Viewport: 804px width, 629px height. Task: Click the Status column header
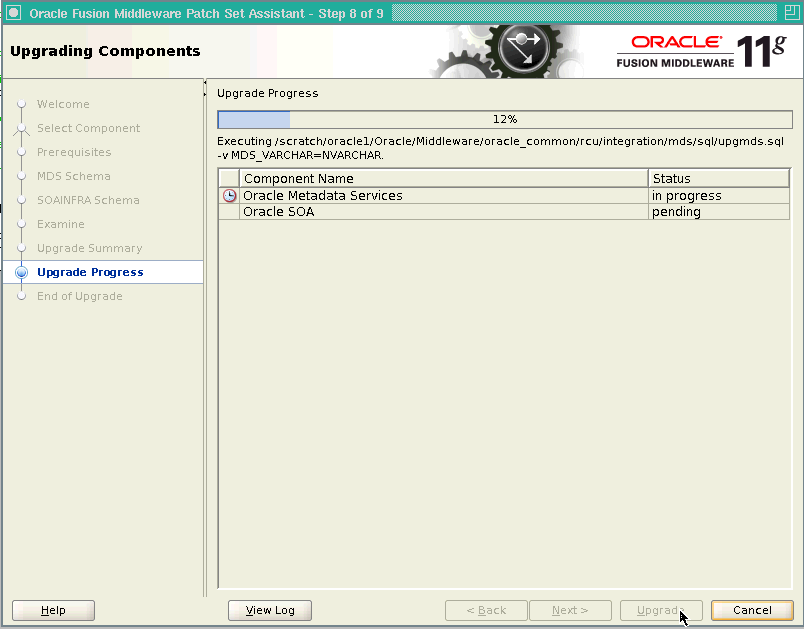point(718,178)
